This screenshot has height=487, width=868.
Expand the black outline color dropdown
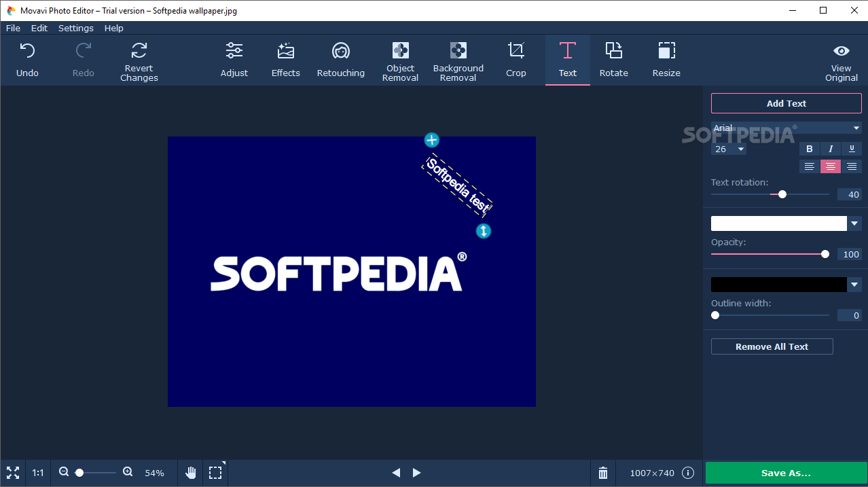point(854,285)
